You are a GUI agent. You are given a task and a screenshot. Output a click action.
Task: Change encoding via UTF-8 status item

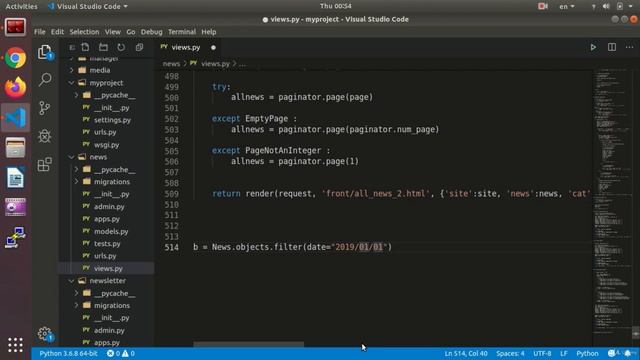[x=542, y=353]
